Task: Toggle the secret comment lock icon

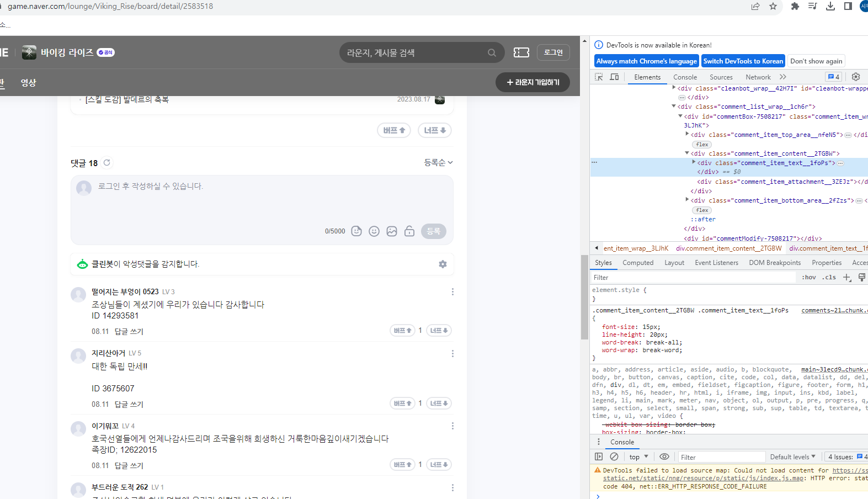Action: click(x=409, y=231)
